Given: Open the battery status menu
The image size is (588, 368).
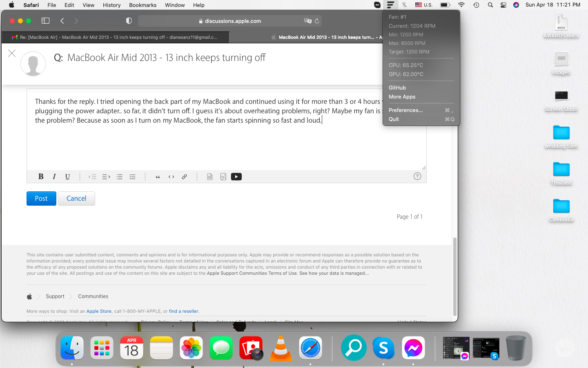Looking at the screenshot, I should point(445,5).
